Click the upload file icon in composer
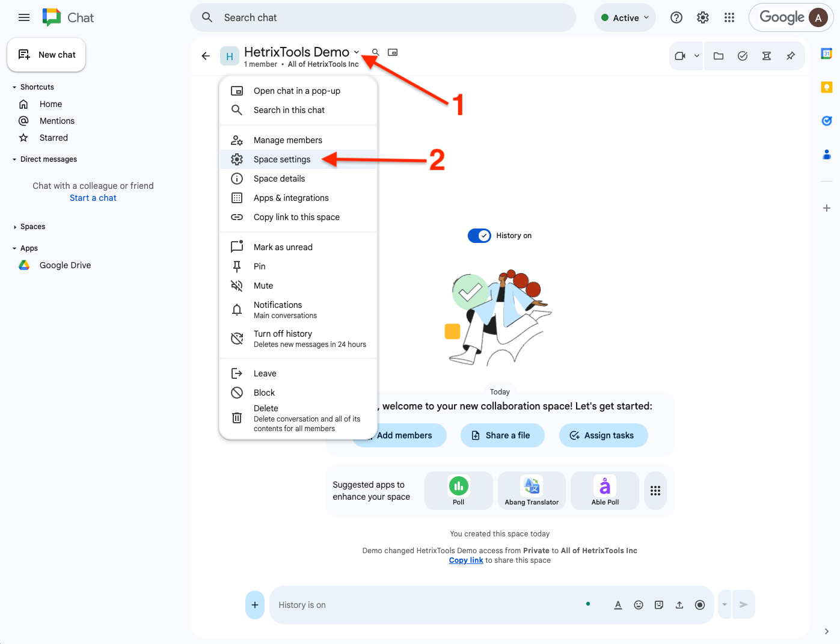840x644 pixels. [679, 605]
